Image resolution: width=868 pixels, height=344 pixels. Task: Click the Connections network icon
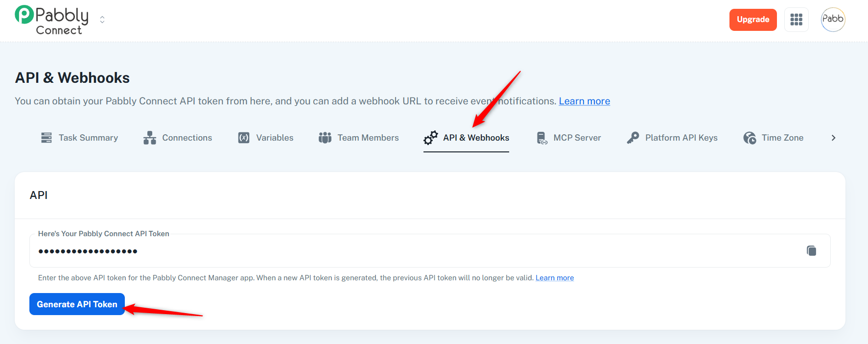pyautogui.click(x=150, y=138)
